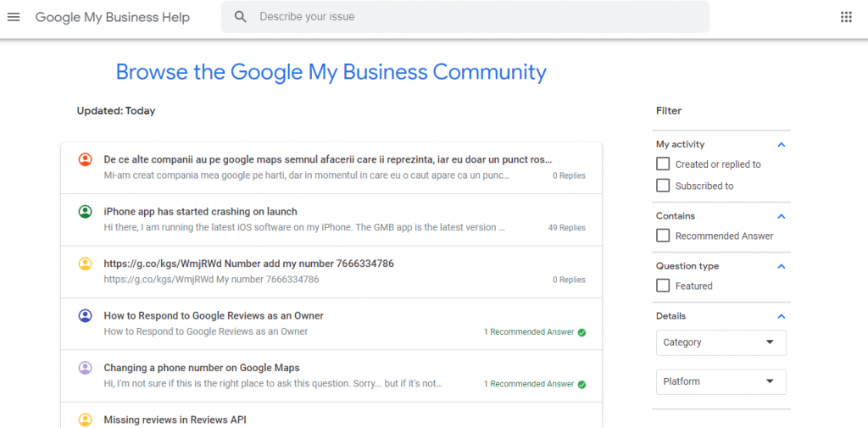Click the Describe your issue search field

click(465, 17)
